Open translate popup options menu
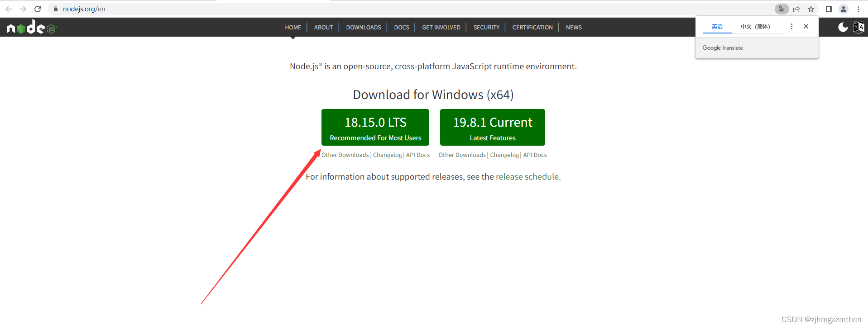The height and width of the screenshot is (328, 868). coord(791,27)
